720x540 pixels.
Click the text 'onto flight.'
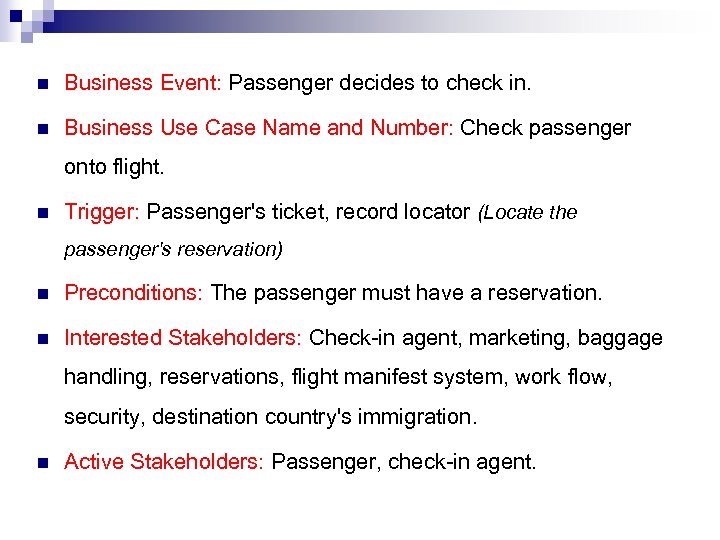tap(114, 167)
